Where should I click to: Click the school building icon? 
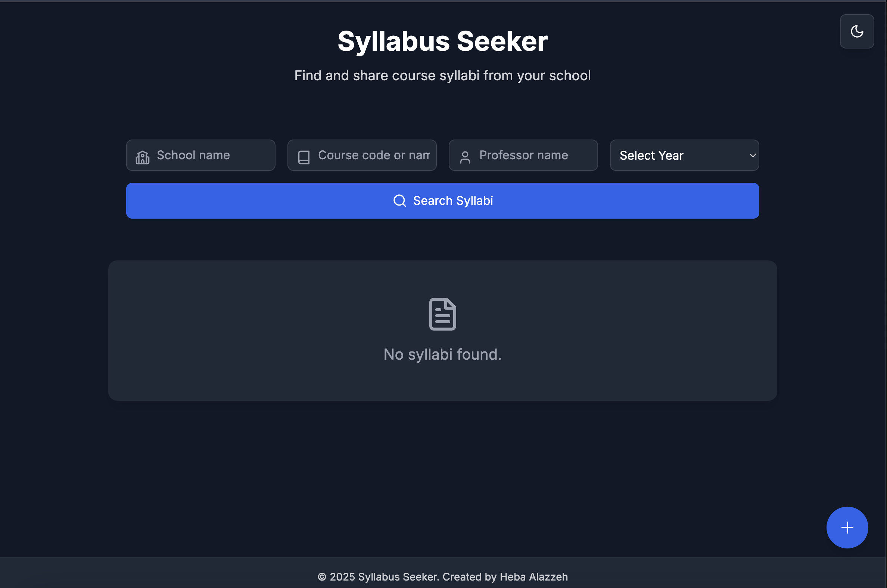[x=142, y=155]
